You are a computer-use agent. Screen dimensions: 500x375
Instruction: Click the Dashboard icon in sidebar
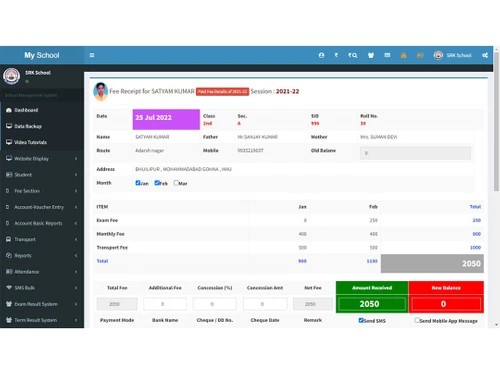click(9, 110)
